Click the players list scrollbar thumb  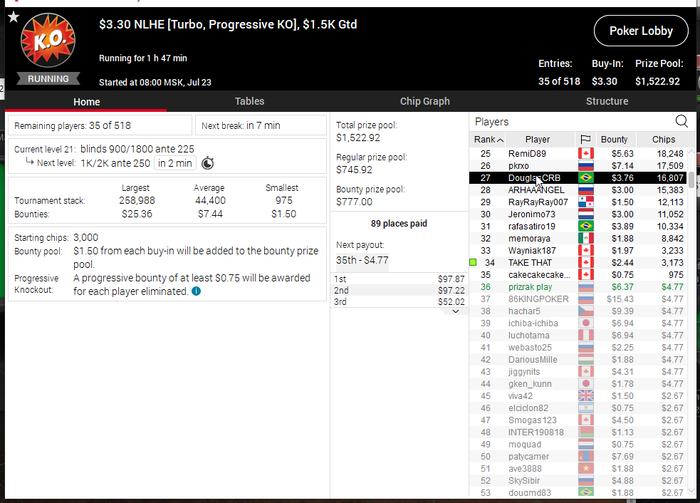[692, 180]
